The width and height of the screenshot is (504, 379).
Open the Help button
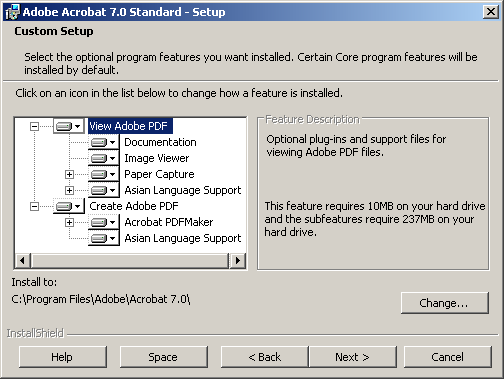(x=63, y=357)
